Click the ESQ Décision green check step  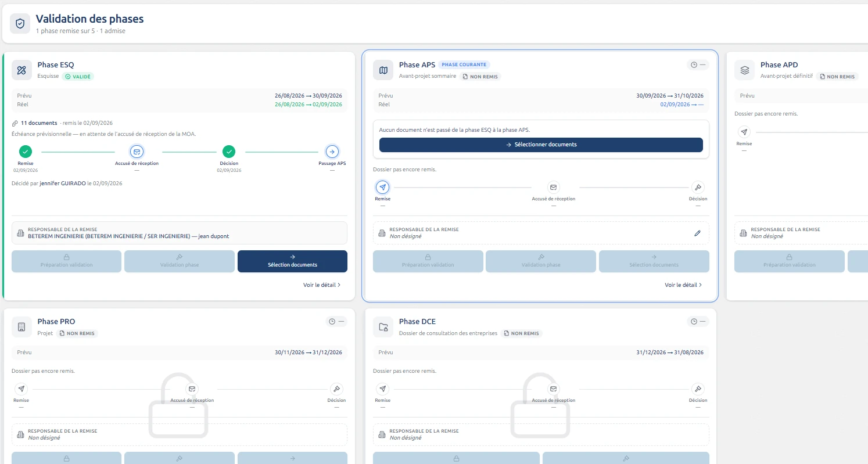(229, 152)
